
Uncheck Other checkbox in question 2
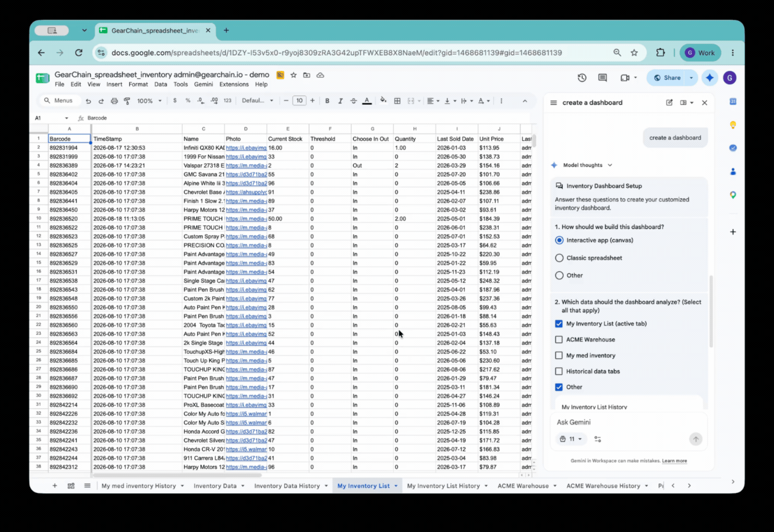point(559,387)
